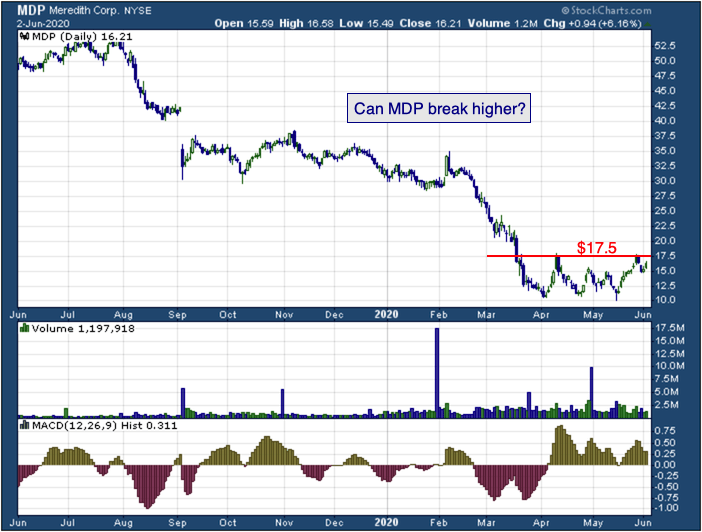The height and width of the screenshot is (532, 702).
Task: Click the NYSE exchange label
Action: coord(137,11)
